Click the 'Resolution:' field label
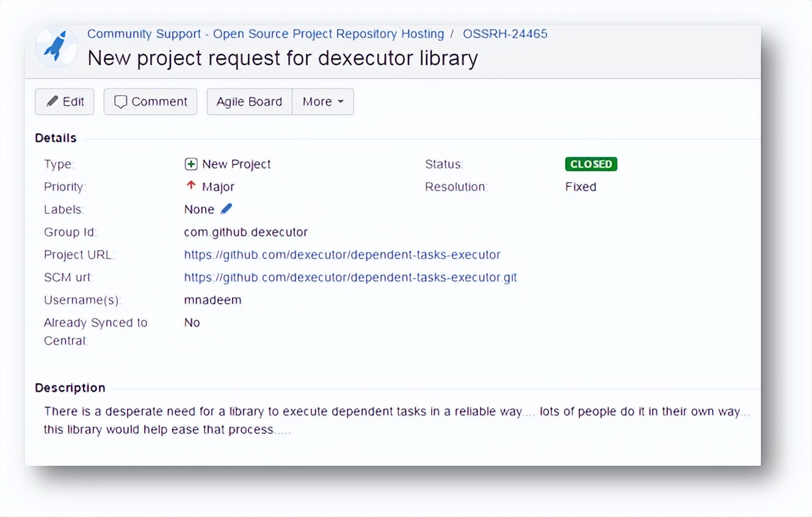 [x=456, y=187]
